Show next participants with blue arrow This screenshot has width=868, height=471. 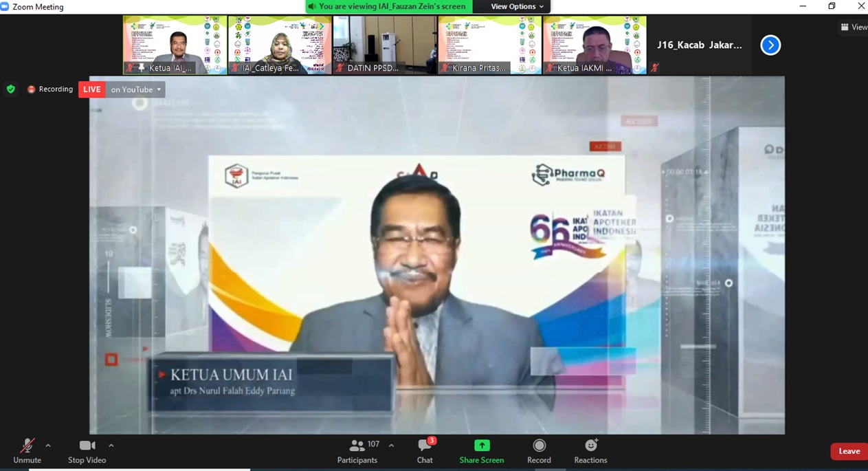pos(770,45)
